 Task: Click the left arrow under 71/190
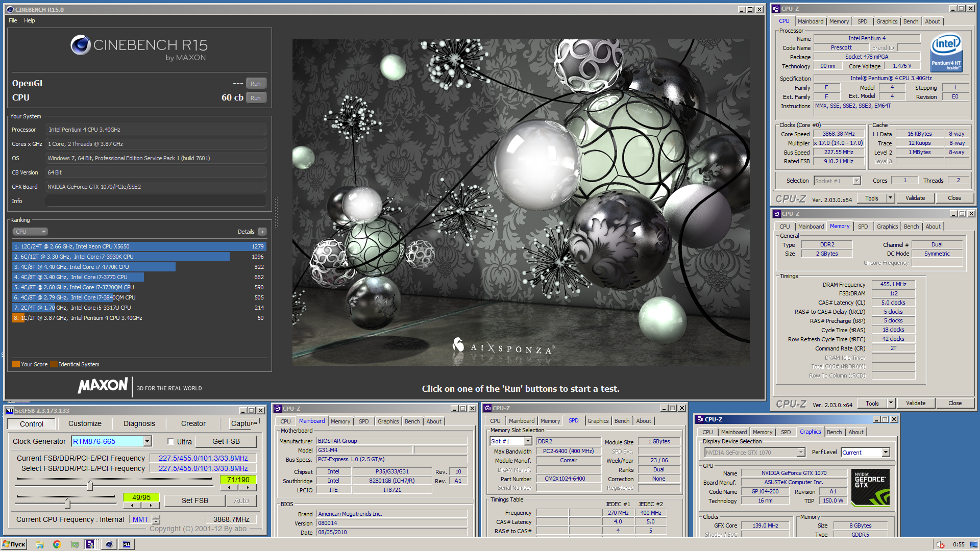(229, 488)
